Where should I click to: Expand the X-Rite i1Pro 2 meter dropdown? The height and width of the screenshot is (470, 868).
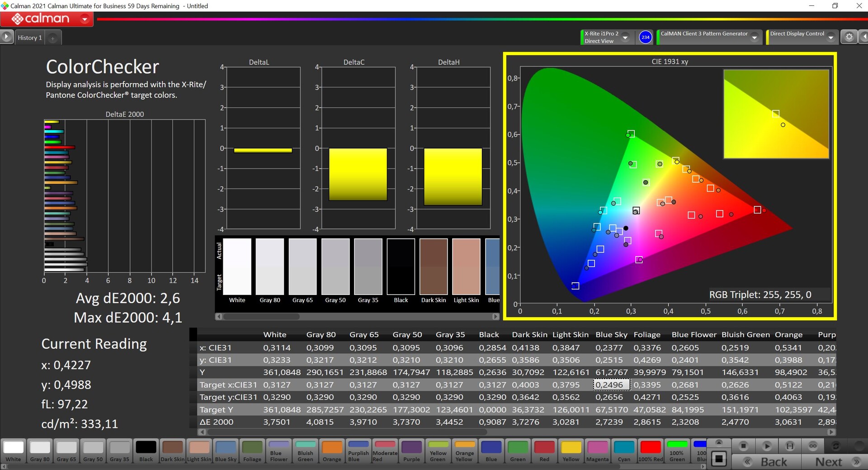(625, 38)
